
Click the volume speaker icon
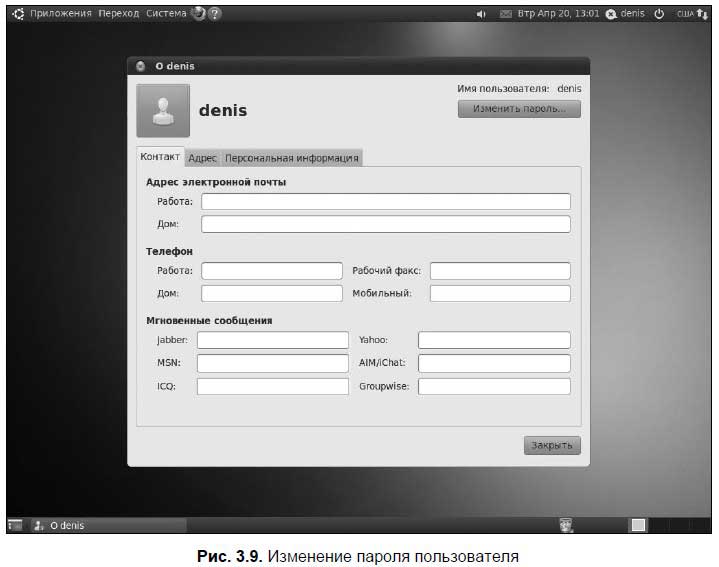481,14
